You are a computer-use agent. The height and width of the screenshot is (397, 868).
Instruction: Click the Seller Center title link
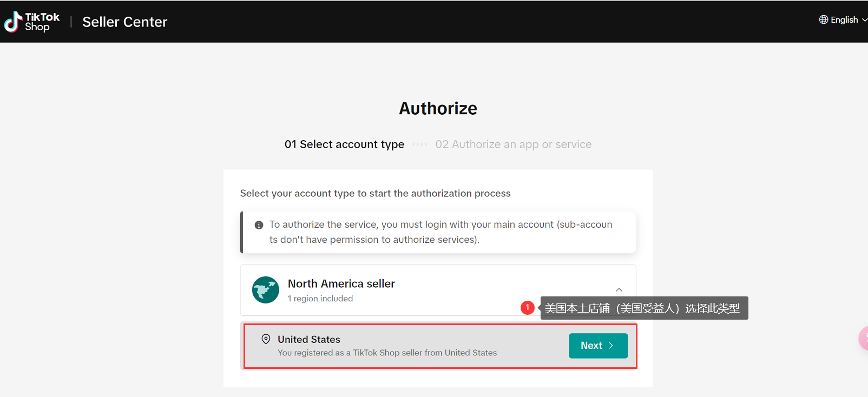[x=124, y=22]
